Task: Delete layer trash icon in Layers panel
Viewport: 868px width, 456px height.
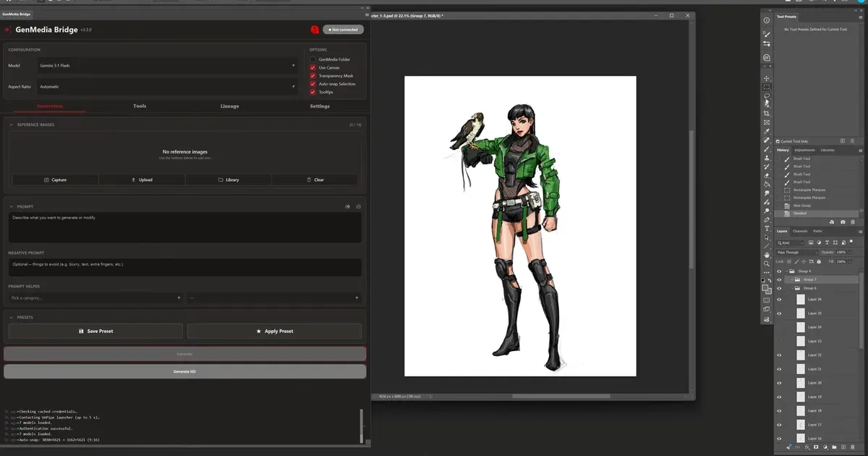Action: [x=852, y=447]
